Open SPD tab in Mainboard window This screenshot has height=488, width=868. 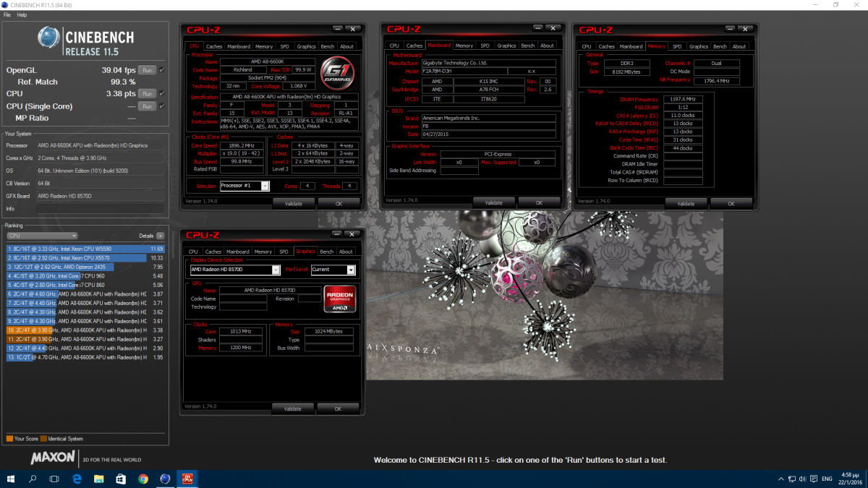(x=485, y=46)
